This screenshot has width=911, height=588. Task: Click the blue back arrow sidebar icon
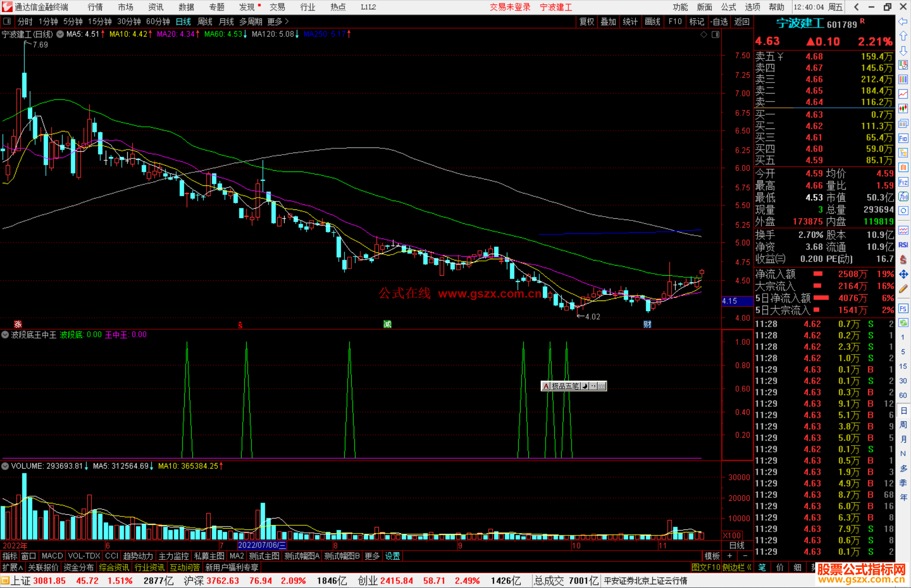903,21
